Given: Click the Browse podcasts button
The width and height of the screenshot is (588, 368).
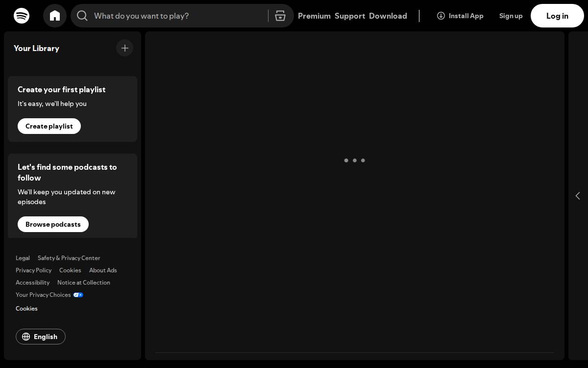Looking at the screenshot, I should coord(53,224).
